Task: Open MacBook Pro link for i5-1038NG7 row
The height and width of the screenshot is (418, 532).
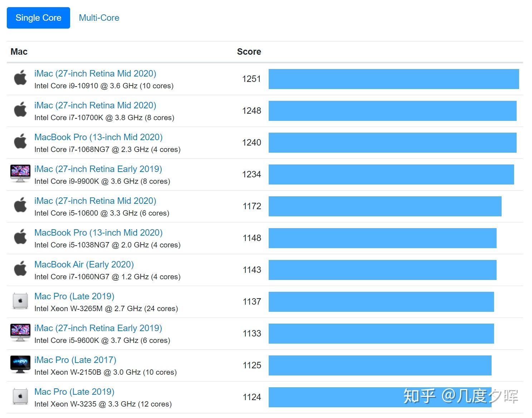Action: point(98,232)
